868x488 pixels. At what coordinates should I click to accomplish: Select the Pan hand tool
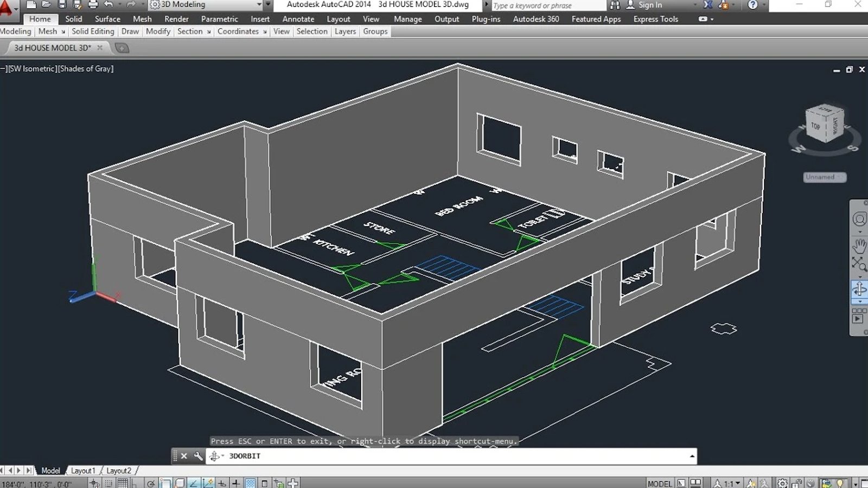[x=859, y=246]
